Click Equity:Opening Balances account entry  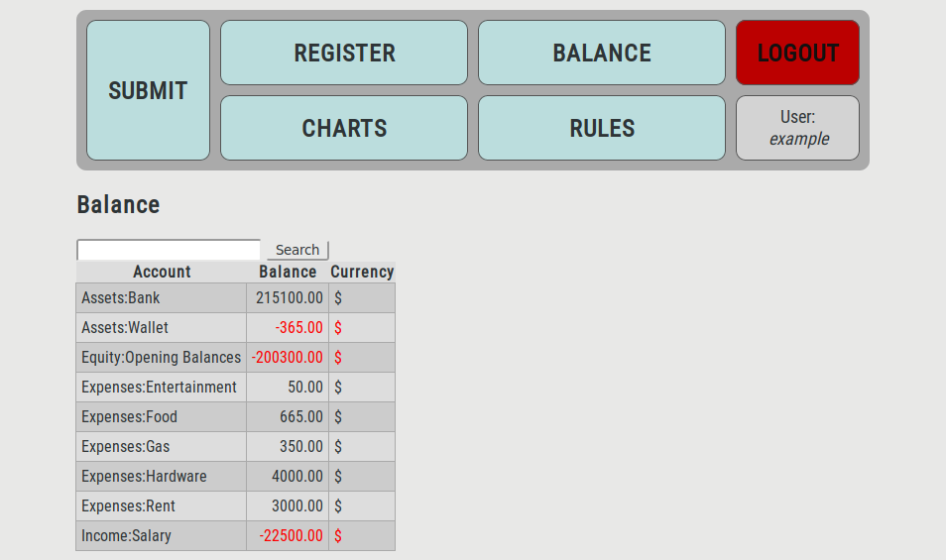coord(161,357)
